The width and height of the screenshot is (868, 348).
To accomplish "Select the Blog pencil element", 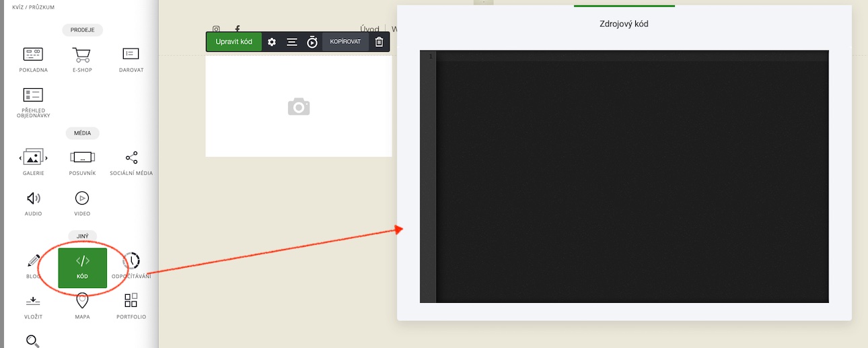I will pyautogui.click(x=33, y=267).
